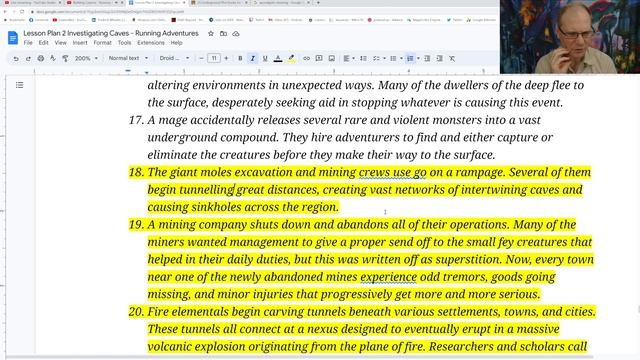The width and height of the screenshot is (640, 360).
Task: Open the Help menu
Action: point(176,43)
